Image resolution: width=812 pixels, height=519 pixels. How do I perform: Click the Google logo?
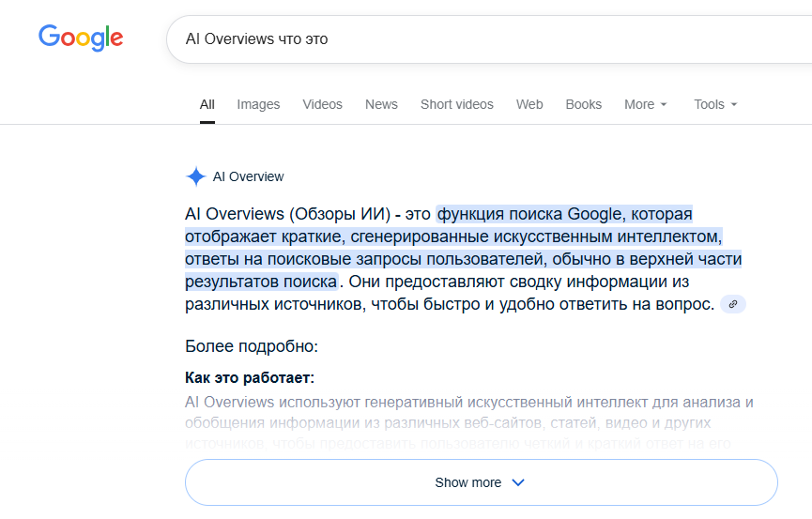click(x=81, y=38)
